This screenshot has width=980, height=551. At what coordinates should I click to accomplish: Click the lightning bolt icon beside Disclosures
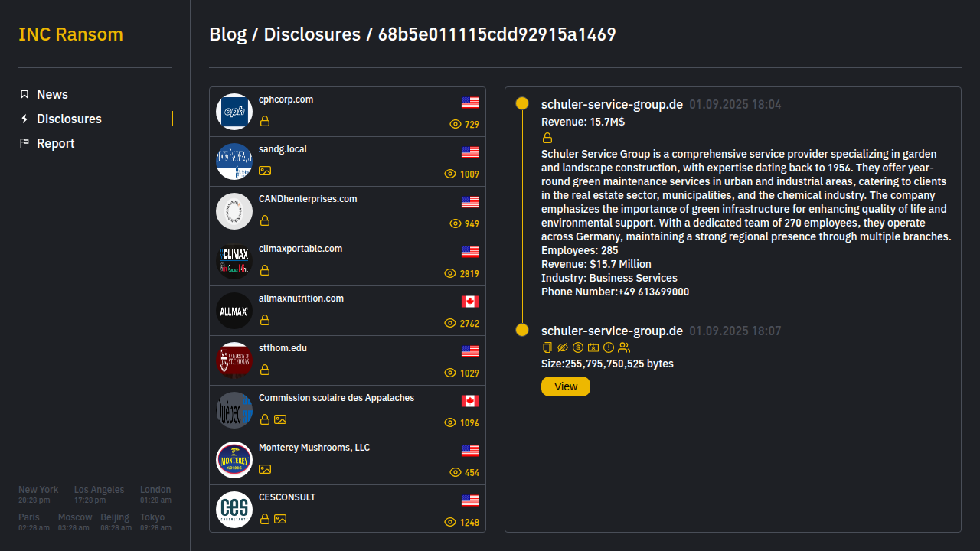coord(24,119)
